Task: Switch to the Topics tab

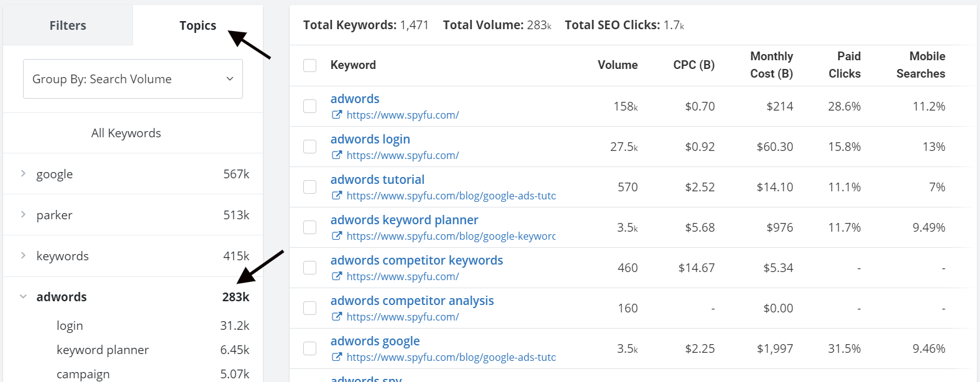Action: 198,25
